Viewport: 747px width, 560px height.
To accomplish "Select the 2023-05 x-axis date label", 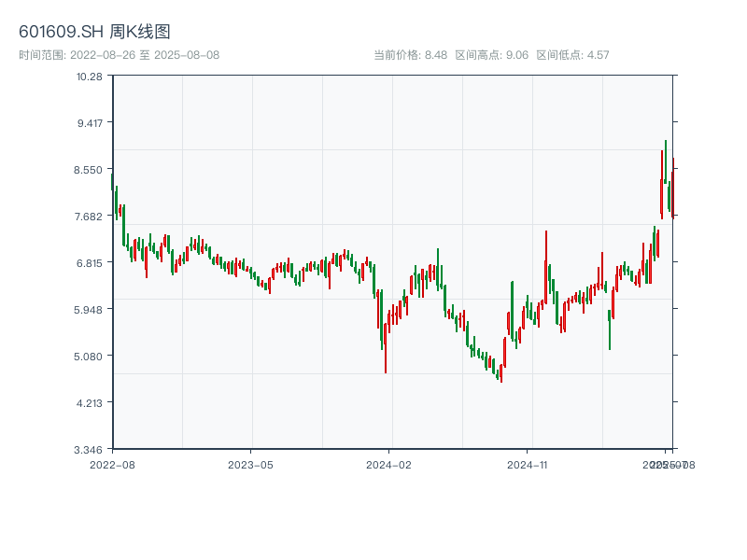I will pyautogui.click(x=250, y=464).
